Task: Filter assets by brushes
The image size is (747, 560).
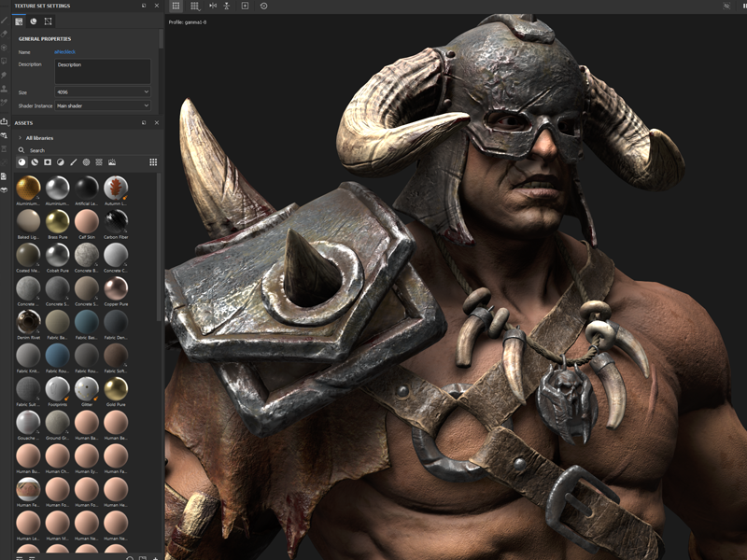Action: [x=73, y=162]
